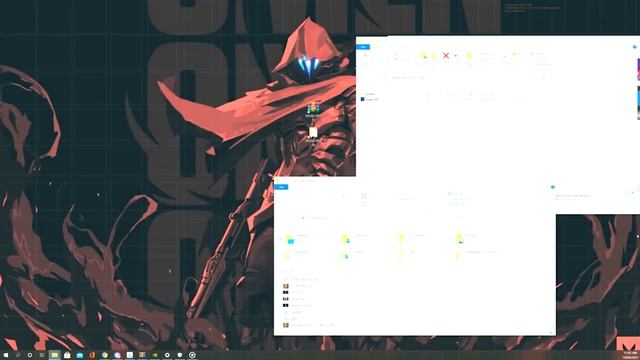Click Delete X in lower Explorer ribbon
Viewport: 640px width, 360px height.
(364, 196)
